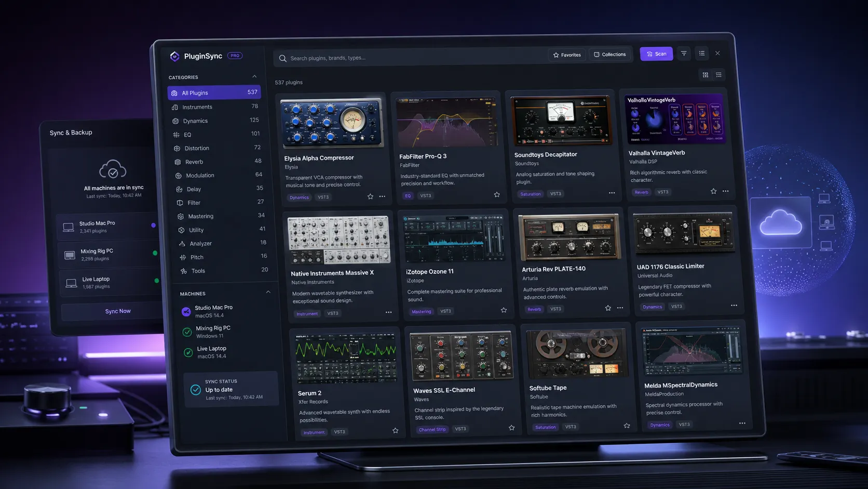This screenshot has height=489, width=868.
Task: Click the cloud sync checkmark icon
Action: [x=113, y=169]
